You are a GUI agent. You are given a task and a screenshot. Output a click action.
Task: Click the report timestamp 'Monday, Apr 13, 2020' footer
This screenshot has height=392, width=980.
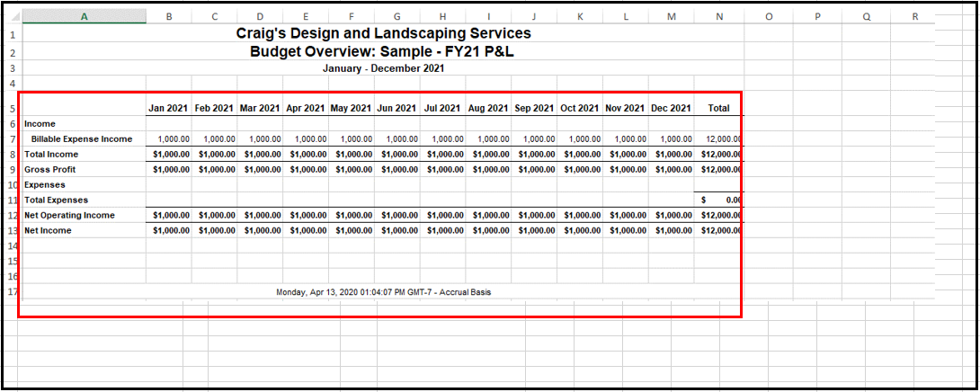point(383,292)
